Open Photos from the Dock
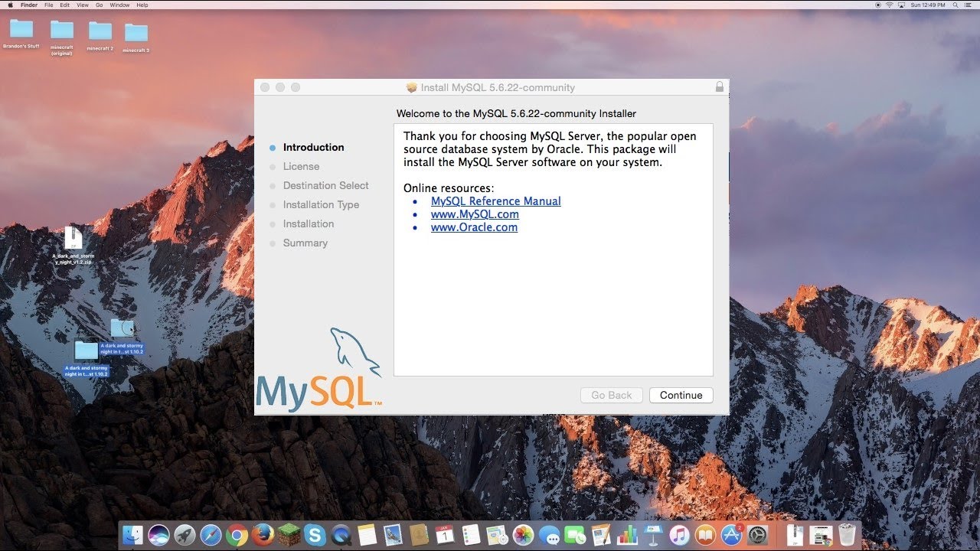The height and width of the screenshot is (551, 980). [523, 535]
